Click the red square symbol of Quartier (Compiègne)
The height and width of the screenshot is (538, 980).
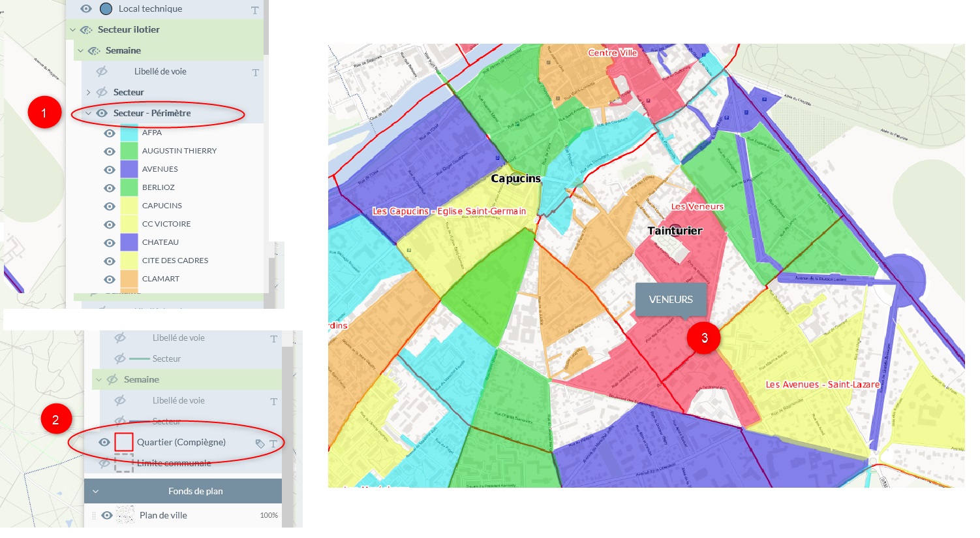[x=124, y=442]
